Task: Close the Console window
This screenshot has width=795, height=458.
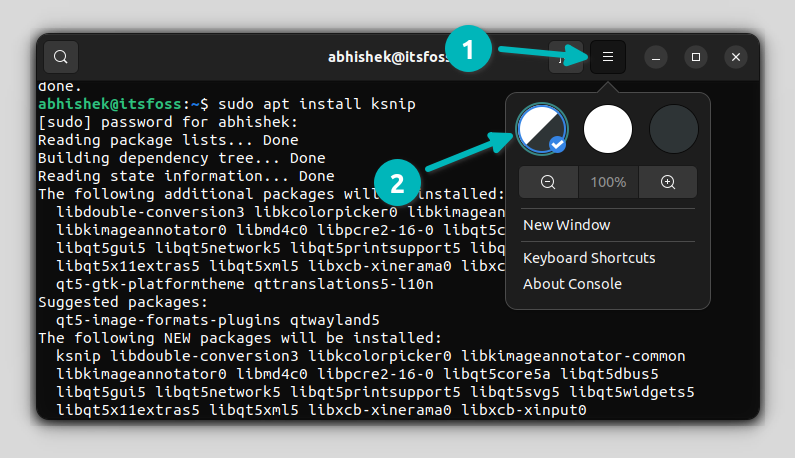Action: tap(736, 57)
